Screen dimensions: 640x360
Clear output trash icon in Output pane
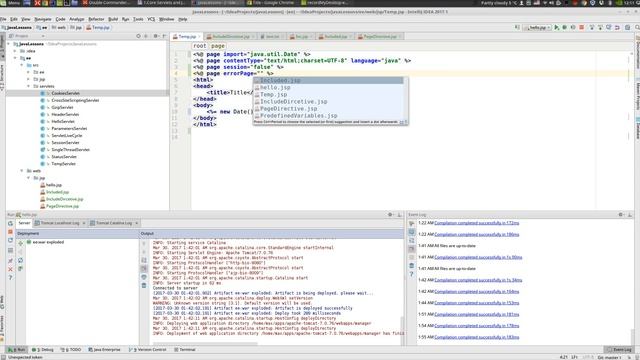pos(144,285)
